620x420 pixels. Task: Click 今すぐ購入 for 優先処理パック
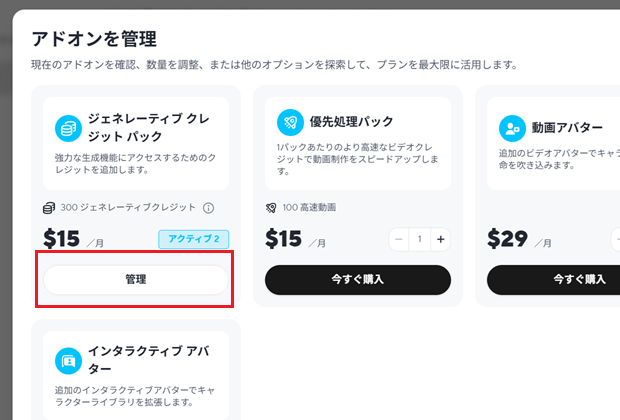click(x=357, y=280)
